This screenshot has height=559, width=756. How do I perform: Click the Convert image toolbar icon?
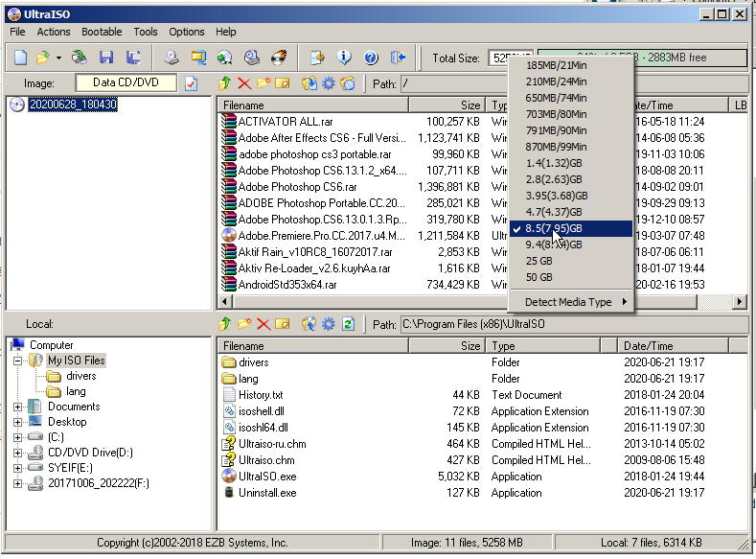pos(224,58)
